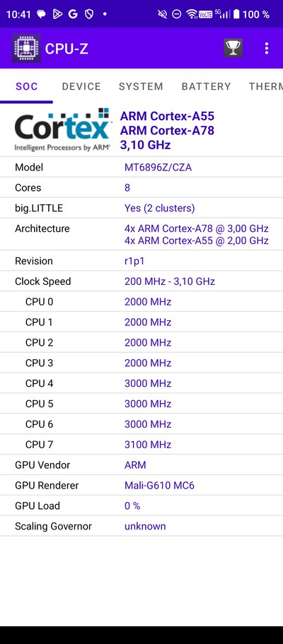Tap the CPU-Z chip app logo
Image resolution: width=283 pixels, height=644 pixels.
coord(26,48)
